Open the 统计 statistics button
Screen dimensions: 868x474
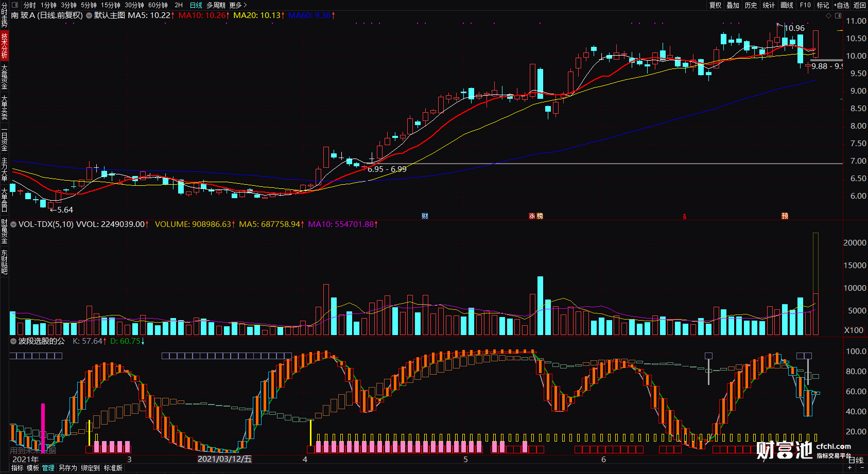point(768,5)
